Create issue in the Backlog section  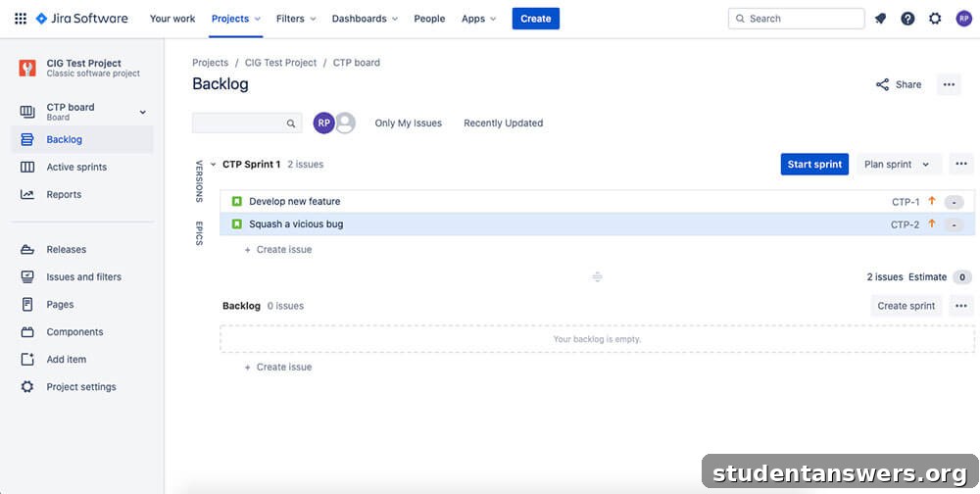(x=278, y=367)
